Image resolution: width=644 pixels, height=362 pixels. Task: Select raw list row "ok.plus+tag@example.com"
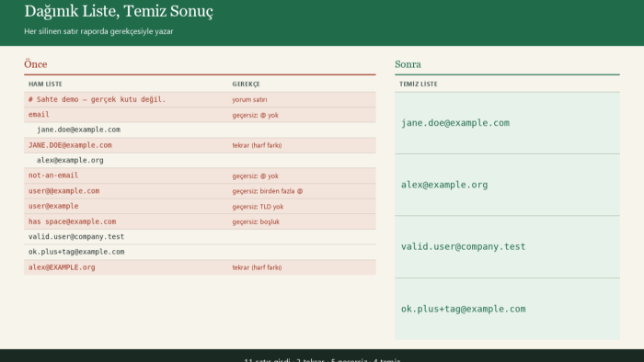(200, 252)
